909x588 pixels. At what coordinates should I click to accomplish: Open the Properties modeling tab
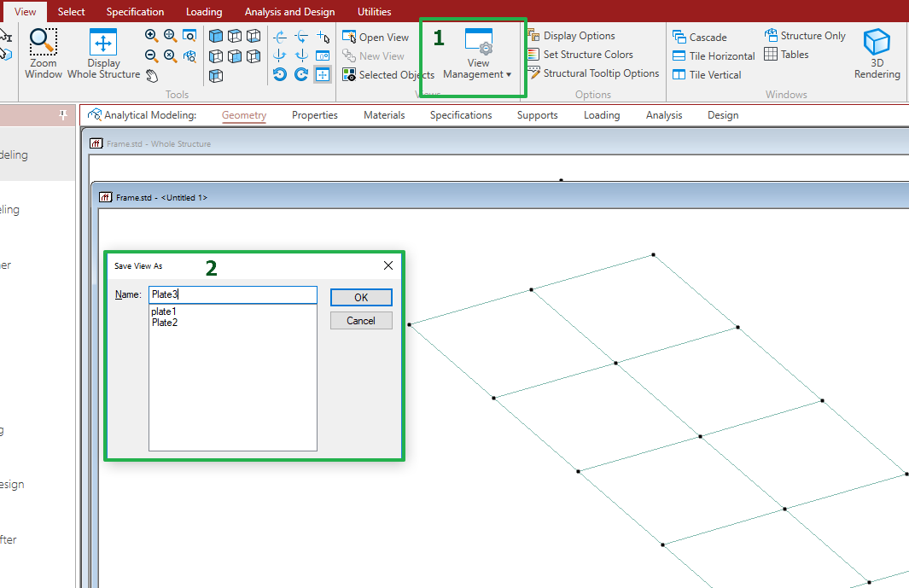pyautogui.click(x=314, y=115)
